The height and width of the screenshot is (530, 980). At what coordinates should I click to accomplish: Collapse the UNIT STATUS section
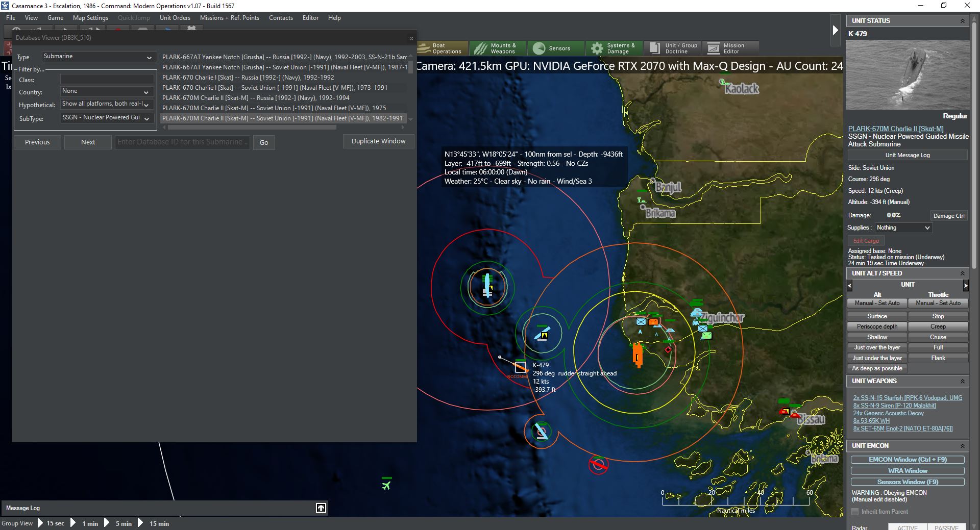(963, 21)
